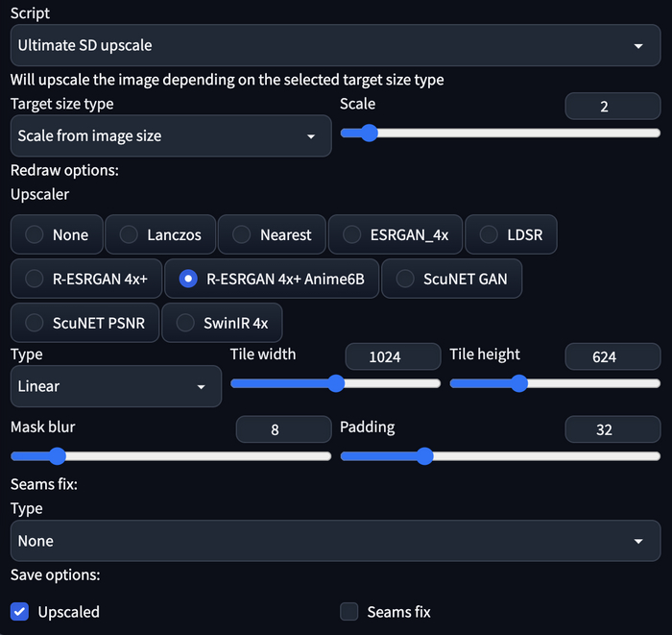Click the Scale slider track

(x=500, y=134)
